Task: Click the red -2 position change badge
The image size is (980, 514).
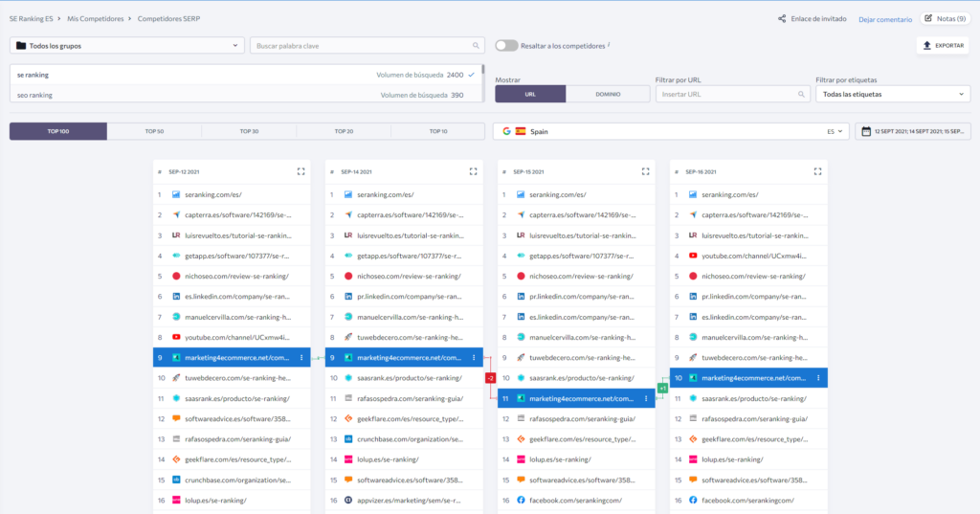Action: (491, 378)
